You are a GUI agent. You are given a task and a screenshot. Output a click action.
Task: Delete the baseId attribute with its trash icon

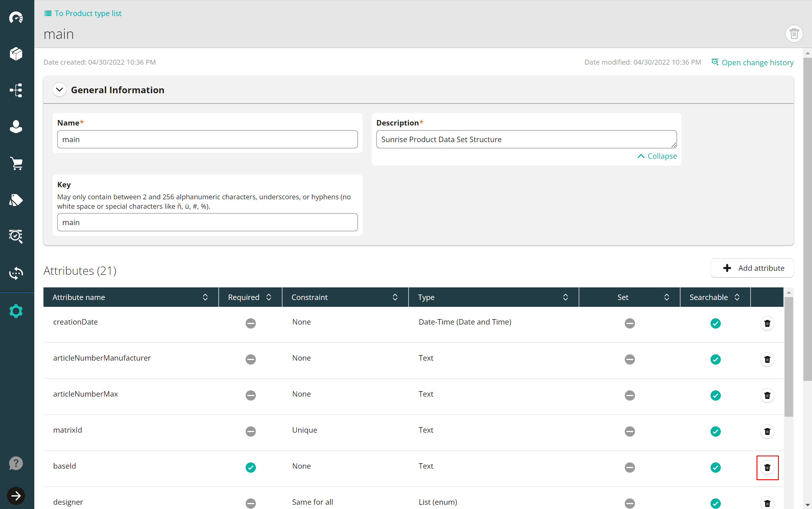click(767, 467)
